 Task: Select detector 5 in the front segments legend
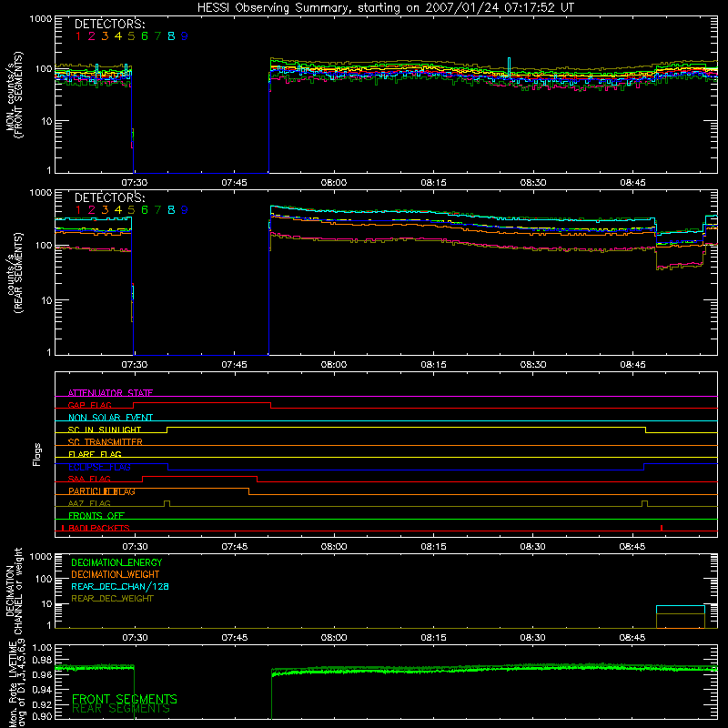click(x=131, y=36)
